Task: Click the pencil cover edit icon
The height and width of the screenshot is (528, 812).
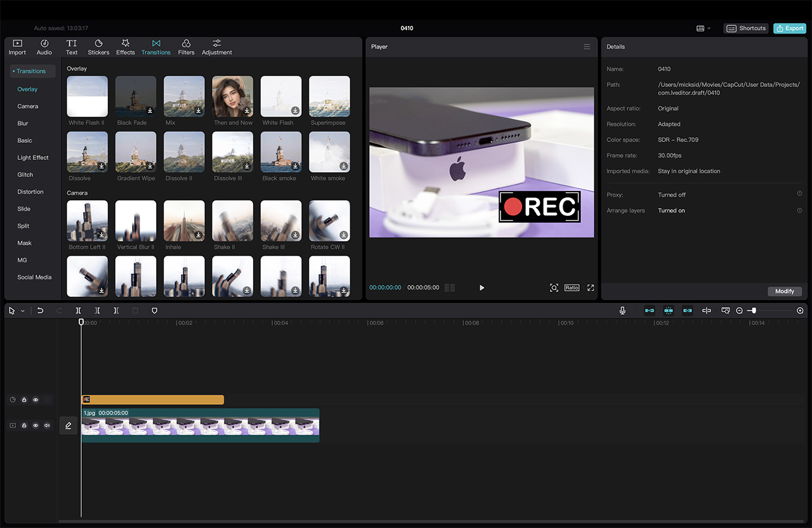Action: [69, 425]
